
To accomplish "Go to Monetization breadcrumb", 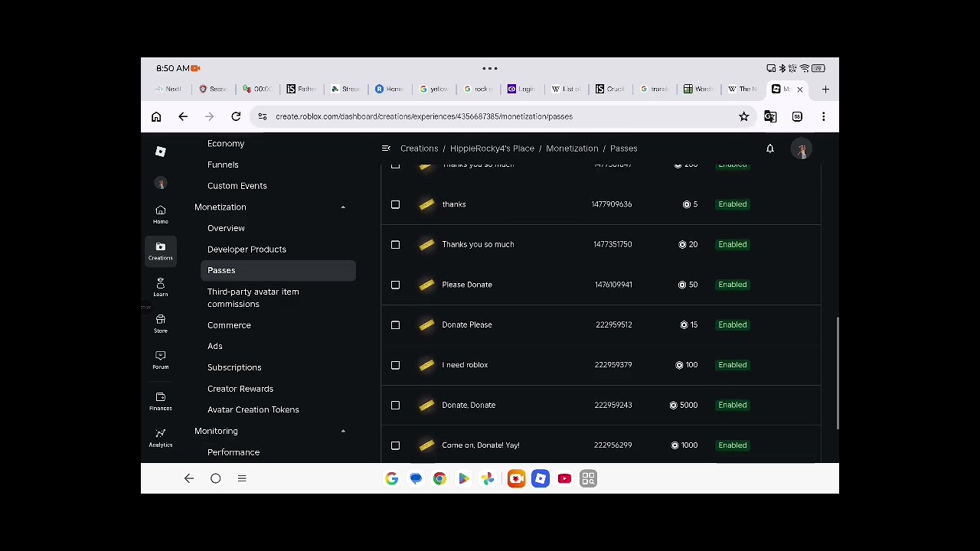I will click(572, 148).
